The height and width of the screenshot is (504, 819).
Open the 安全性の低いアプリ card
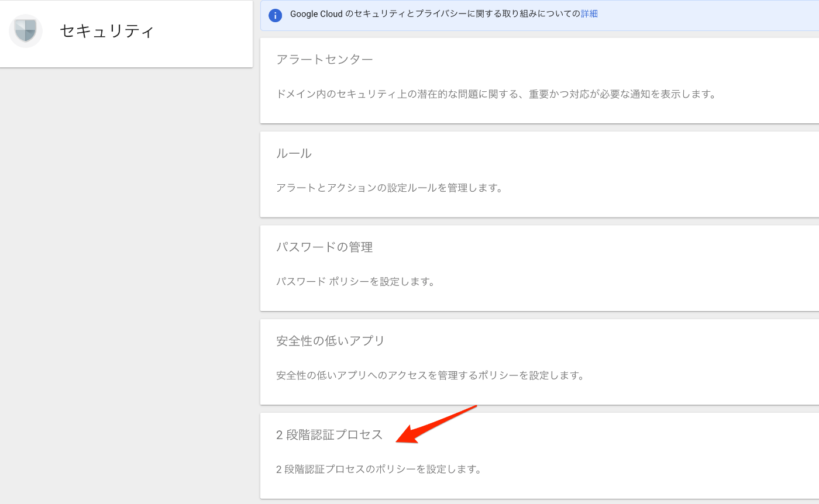[539, 361]
